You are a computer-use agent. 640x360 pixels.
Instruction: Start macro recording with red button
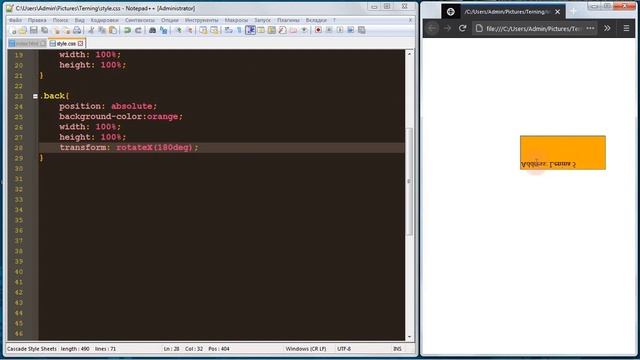[x=318, y=30]
